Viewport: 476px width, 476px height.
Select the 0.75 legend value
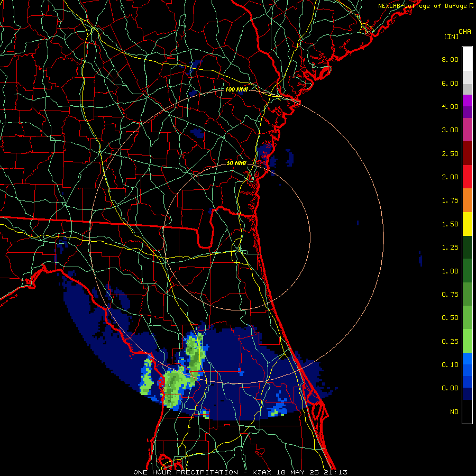click(450, 295)
